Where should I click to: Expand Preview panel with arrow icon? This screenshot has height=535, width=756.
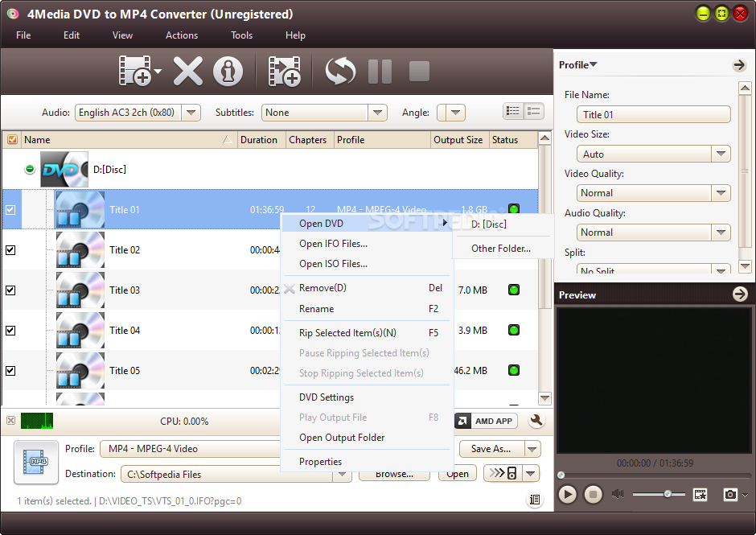pyautogui.click(x=740, y=294)
